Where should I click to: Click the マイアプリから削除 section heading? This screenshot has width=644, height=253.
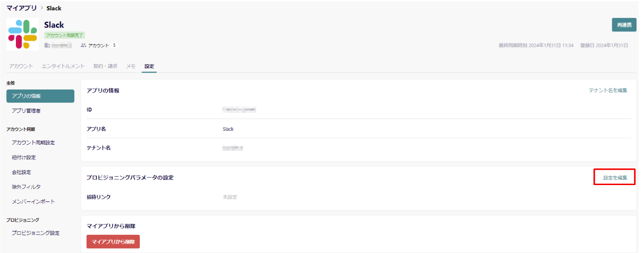111,226
